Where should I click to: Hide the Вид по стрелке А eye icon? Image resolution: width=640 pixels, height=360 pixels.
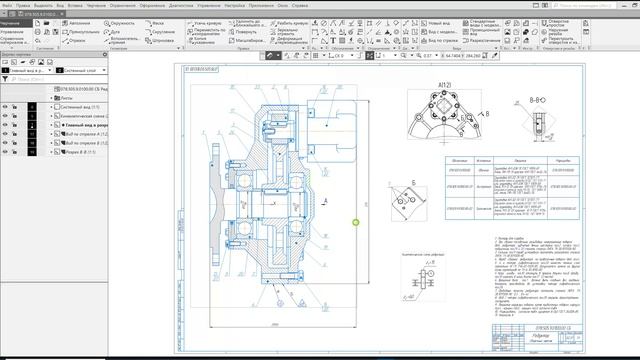pos(5,134)
